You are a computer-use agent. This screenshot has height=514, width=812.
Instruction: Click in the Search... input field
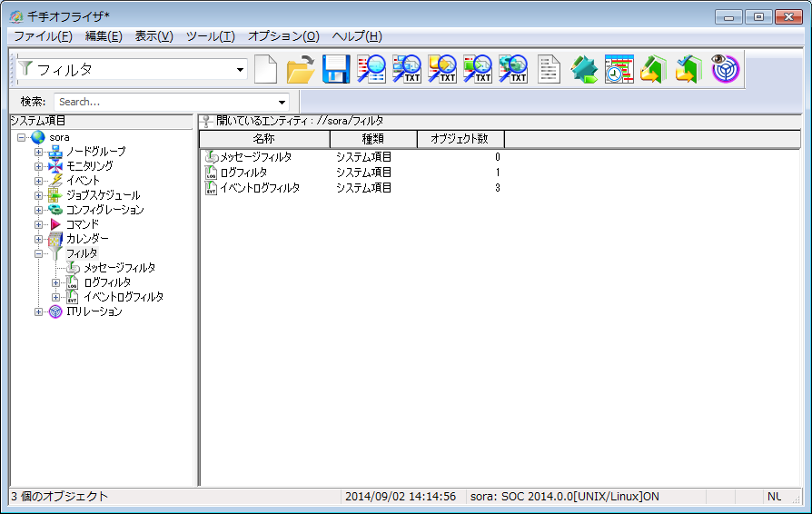tap(164, 102)
